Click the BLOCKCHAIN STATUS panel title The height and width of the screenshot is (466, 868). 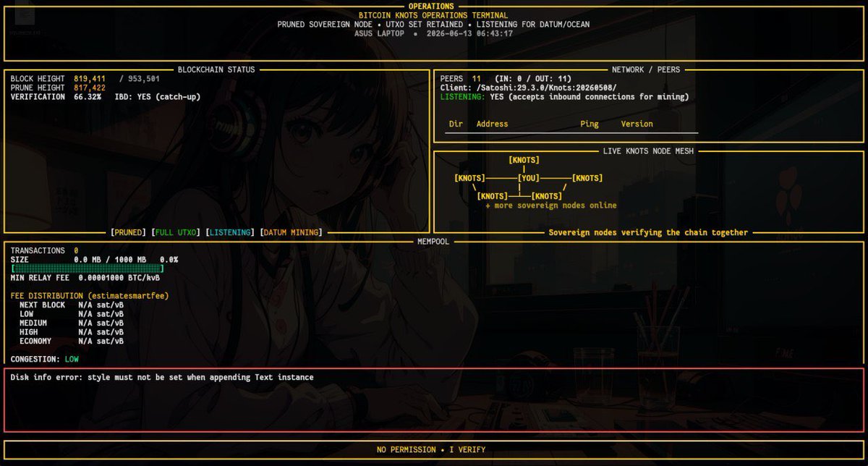coord(216,69)
